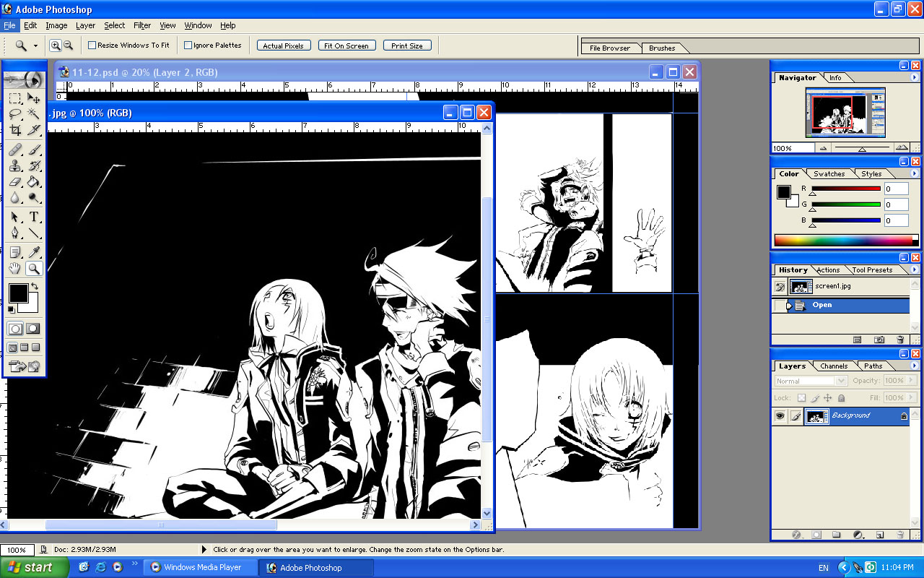Image resolution: width=924 pixels, height=578 pixels.
Task: Click Fit On Screen button
Action: [346, 46]
